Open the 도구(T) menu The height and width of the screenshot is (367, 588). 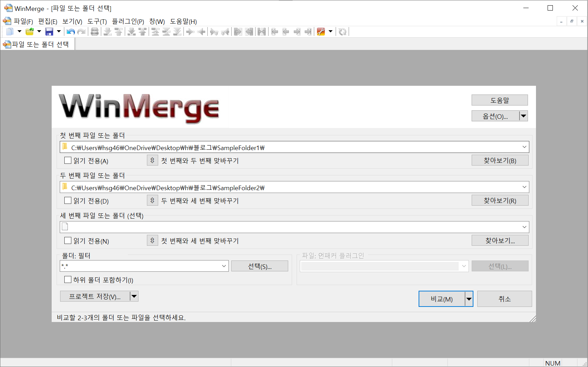[x=97, y=21]
